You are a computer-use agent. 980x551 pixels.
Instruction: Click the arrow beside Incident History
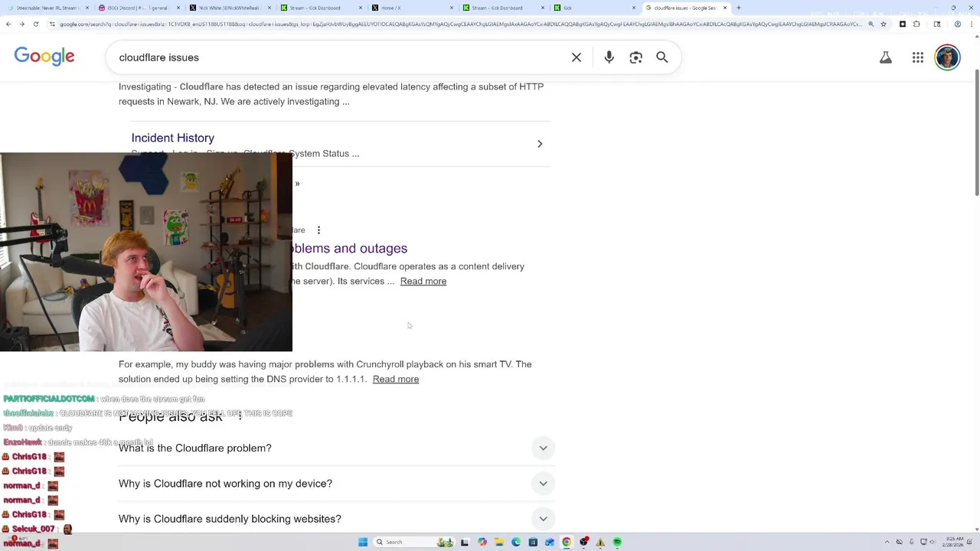(540, 144)
